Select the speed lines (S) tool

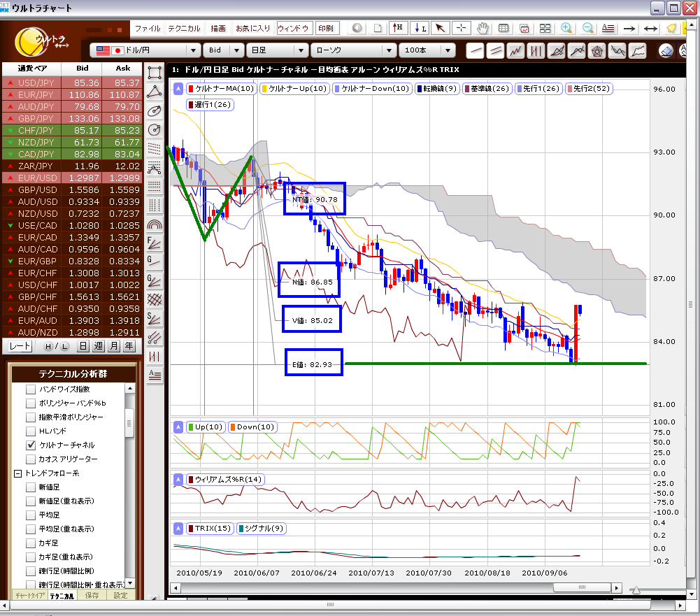point(155,318)
